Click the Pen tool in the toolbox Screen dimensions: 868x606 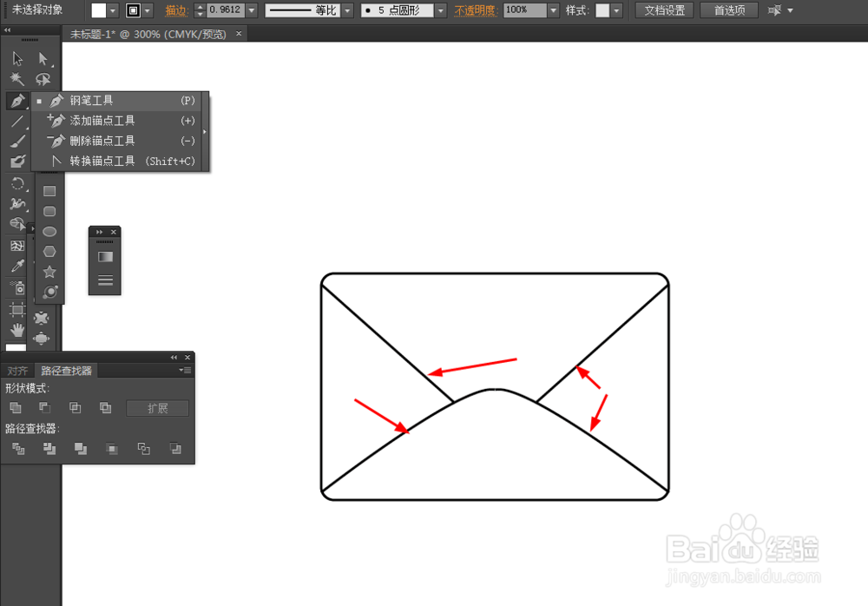click(17, 101)
